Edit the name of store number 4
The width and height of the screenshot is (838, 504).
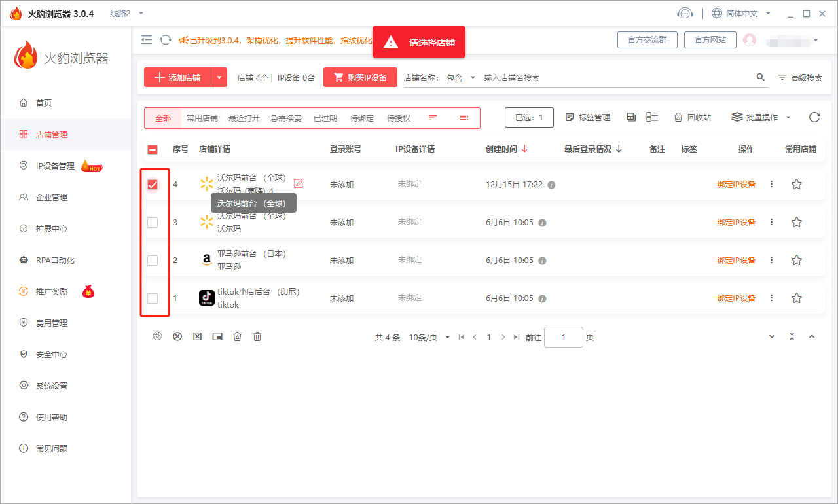click(299, 184)
